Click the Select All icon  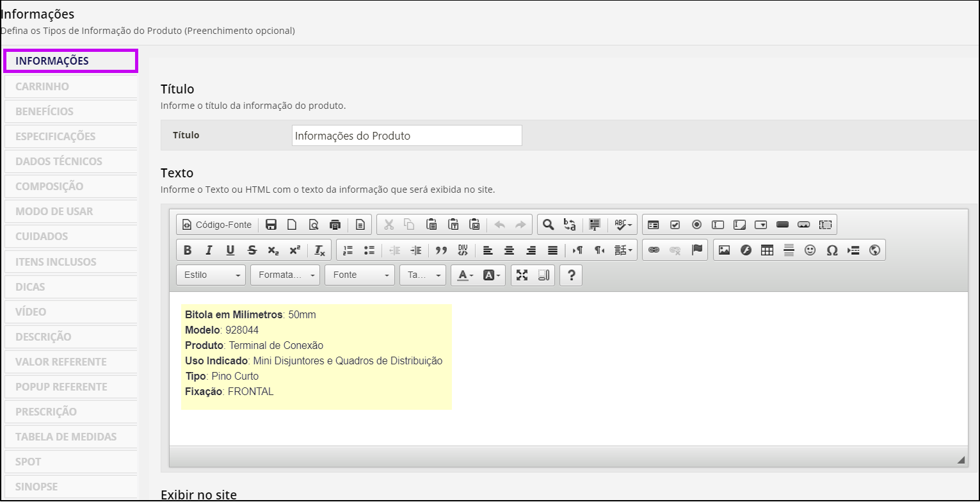[x=595, y=225]
